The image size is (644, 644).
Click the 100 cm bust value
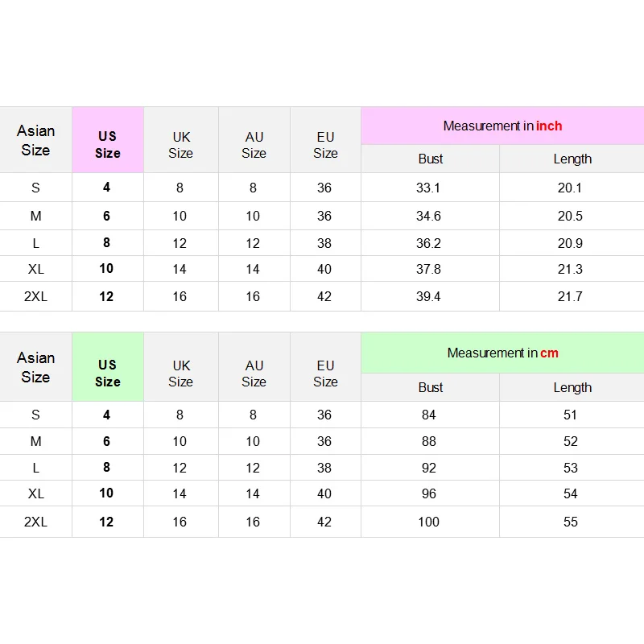point(429,522)
